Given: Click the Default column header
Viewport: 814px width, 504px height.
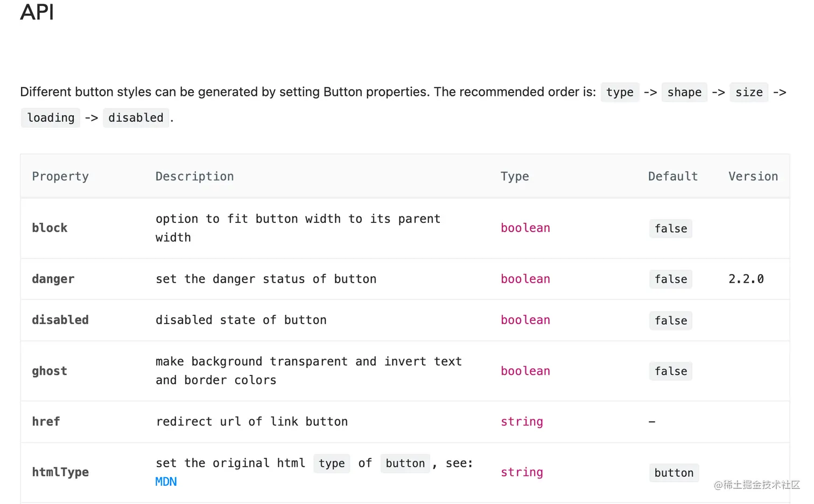Looking at the screenshot, I should pyautogui.click(x=672, y=177).
